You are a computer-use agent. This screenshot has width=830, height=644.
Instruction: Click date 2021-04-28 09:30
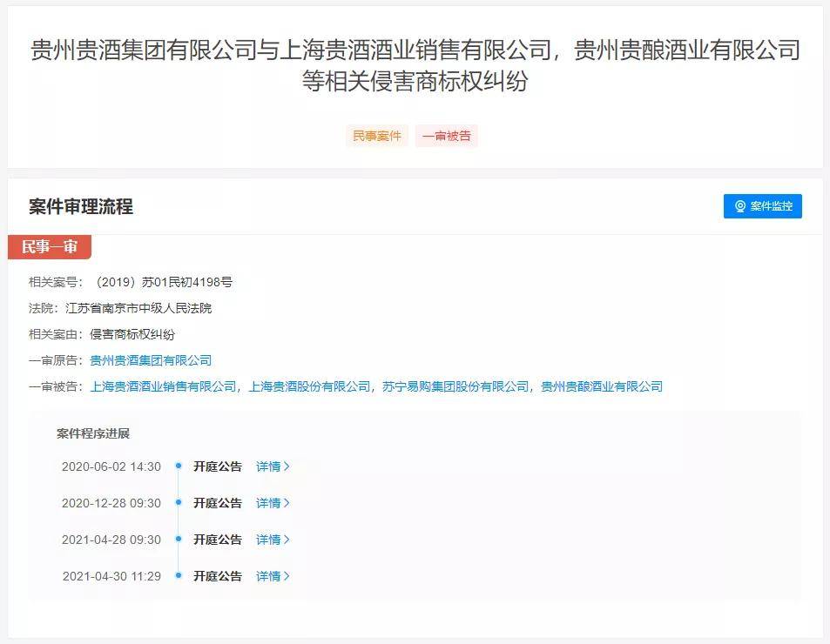pos(111,540)
